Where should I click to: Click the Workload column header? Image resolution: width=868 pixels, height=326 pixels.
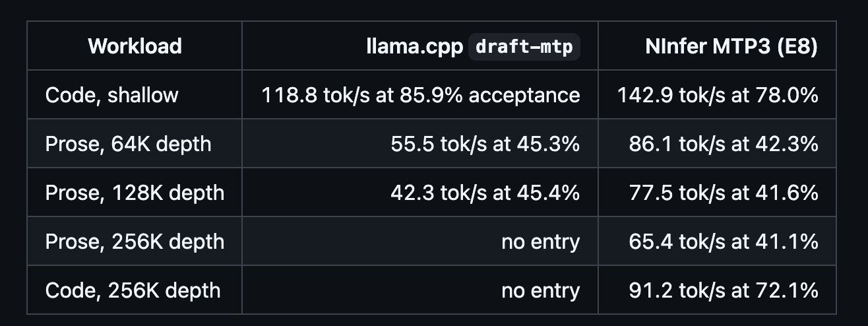[135, 46]
